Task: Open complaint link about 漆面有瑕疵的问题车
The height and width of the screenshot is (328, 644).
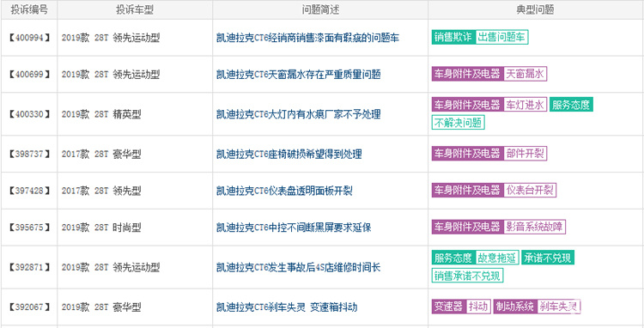Action: pos(307,38)
